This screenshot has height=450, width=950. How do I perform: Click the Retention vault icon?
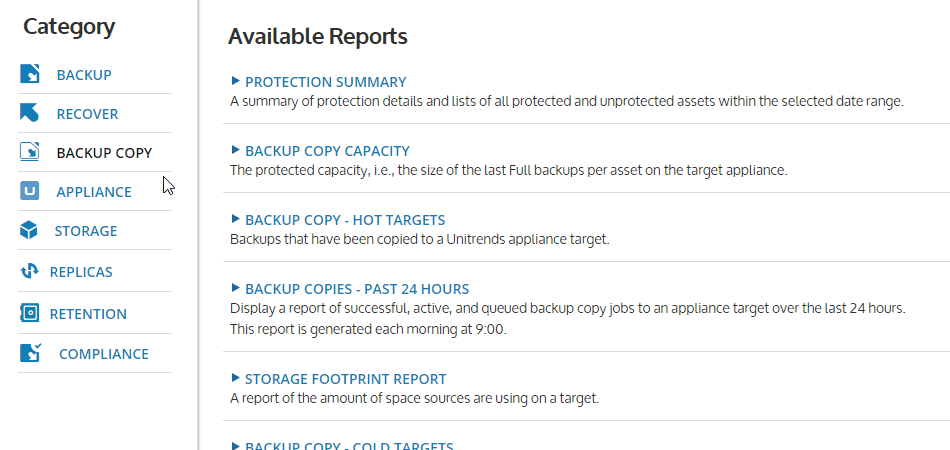click(29, 313)
